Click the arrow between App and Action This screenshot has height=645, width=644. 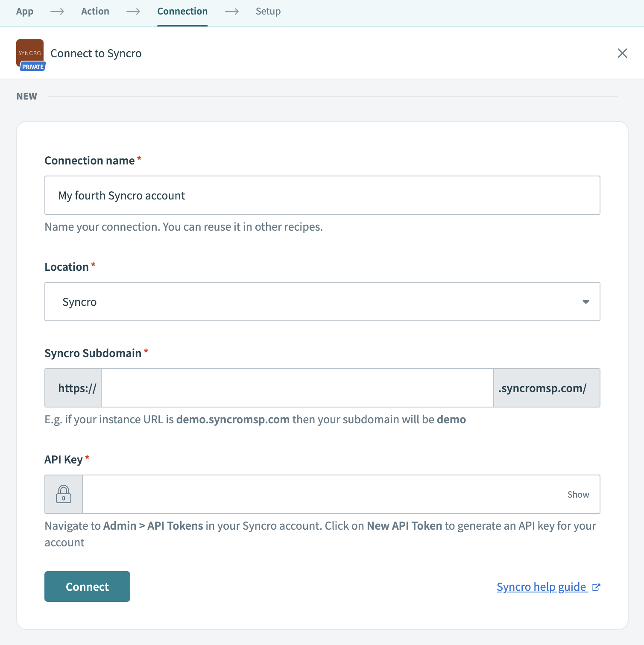[57, 12]
